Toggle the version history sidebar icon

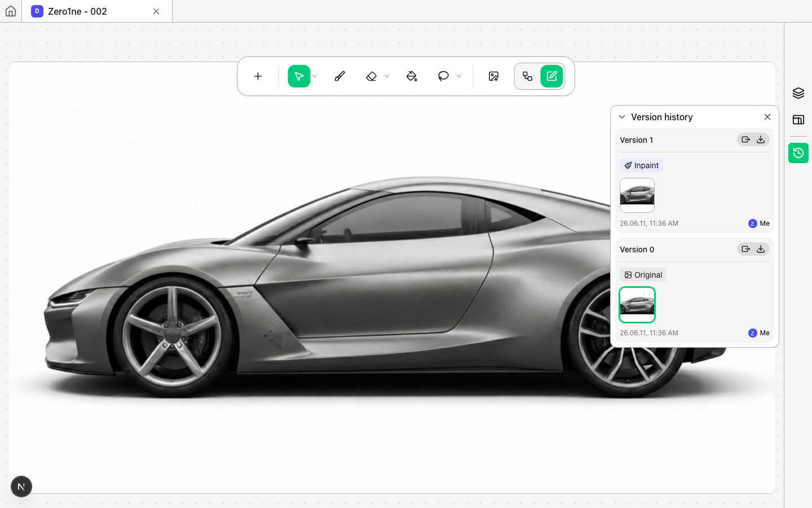click(x=798, y=153)
